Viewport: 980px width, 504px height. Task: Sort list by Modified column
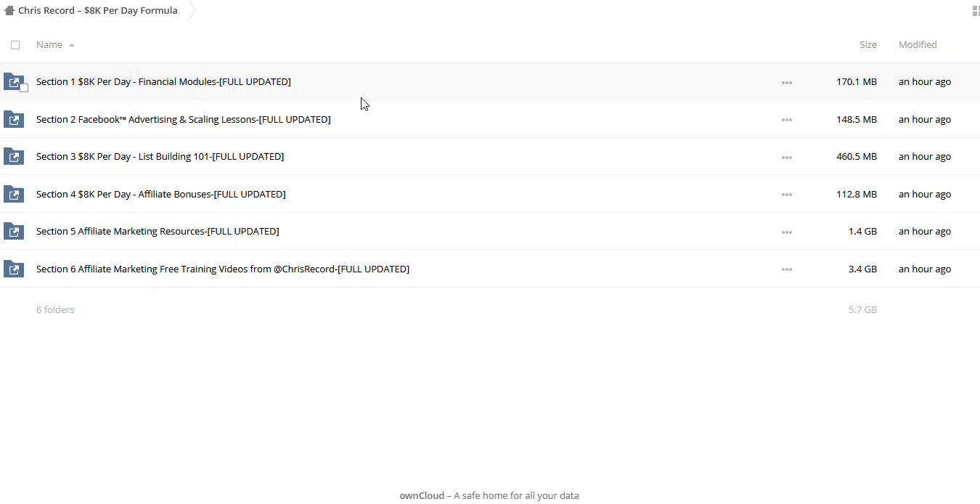point(917,45)
